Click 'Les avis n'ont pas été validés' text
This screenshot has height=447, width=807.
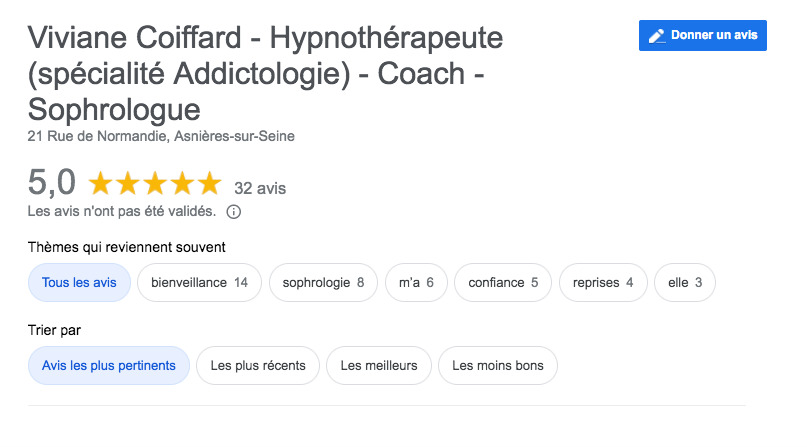tap(122, 212)
